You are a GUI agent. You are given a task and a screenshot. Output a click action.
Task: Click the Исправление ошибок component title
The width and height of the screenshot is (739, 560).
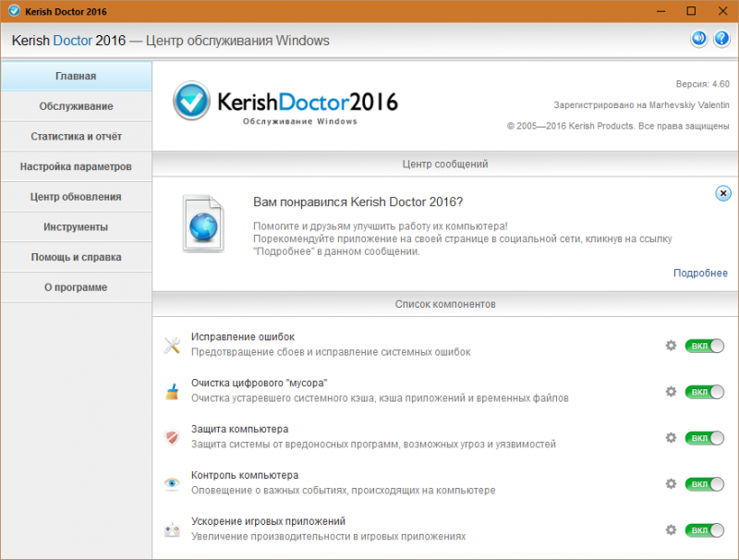tap(243, 336)
